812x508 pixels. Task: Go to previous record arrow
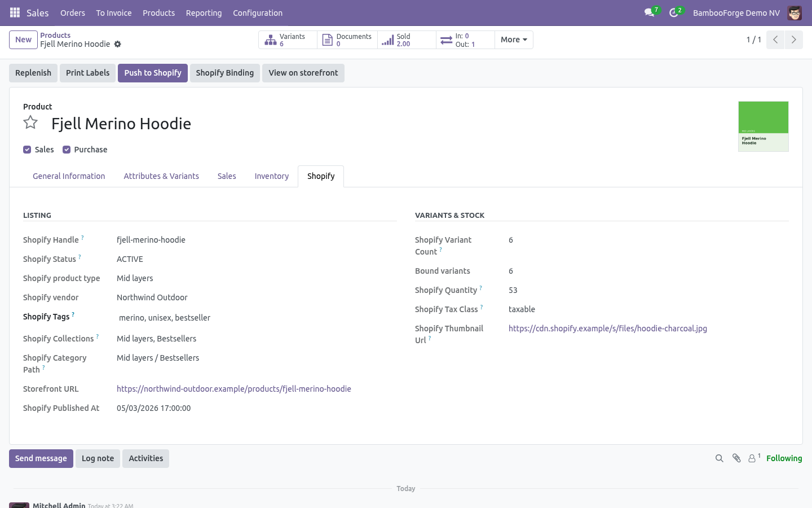coord(775,40)
